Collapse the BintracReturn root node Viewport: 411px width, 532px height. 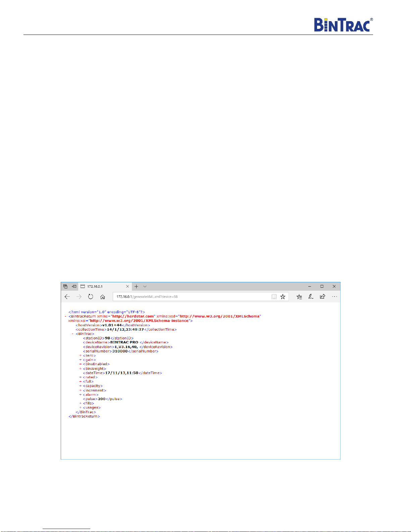click(x=65, y=317)
